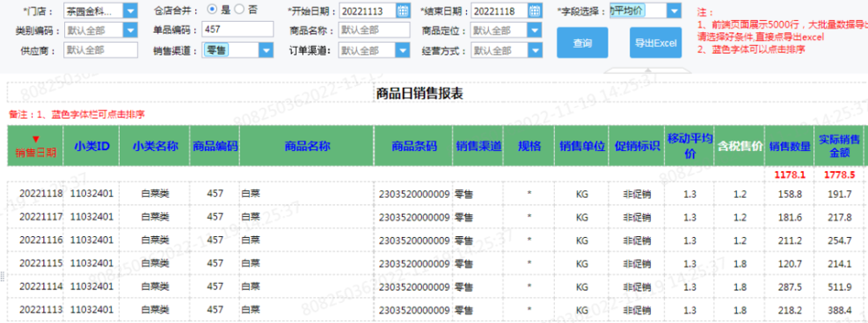Screen dimensions: 868x323
Task: Open the 商品定位 dropdown
Action: (x=535, y=30)
